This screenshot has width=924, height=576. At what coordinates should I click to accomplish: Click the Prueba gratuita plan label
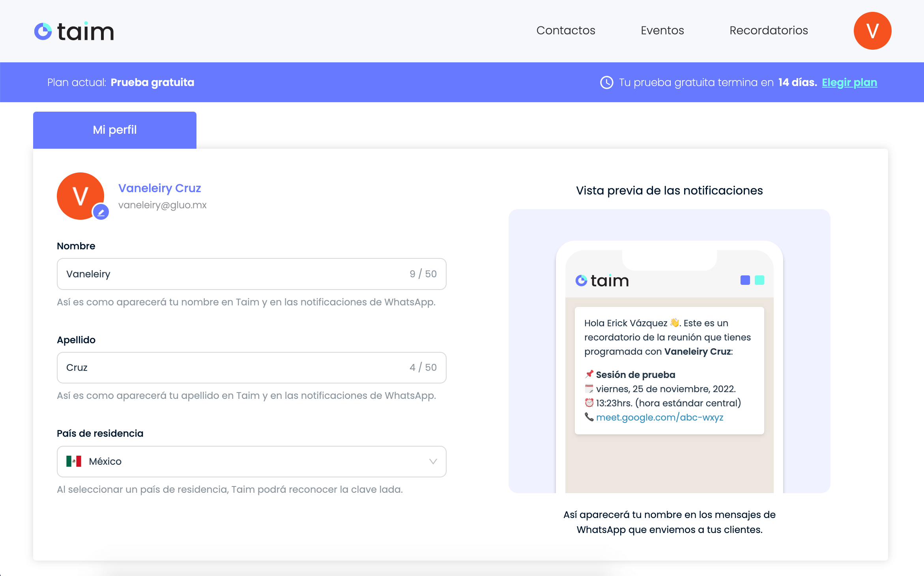[152, 82]
